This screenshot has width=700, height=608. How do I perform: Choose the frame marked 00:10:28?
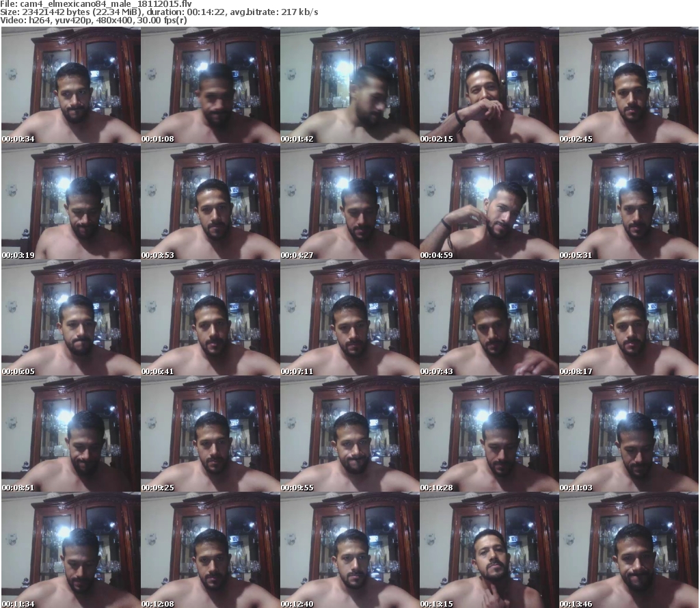point(489,434)
